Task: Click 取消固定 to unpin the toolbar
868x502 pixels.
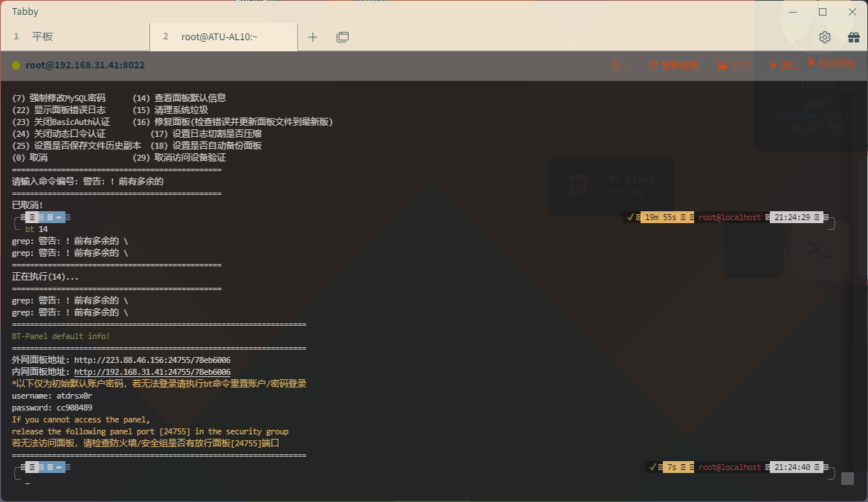Action: (x=830, y=63)
